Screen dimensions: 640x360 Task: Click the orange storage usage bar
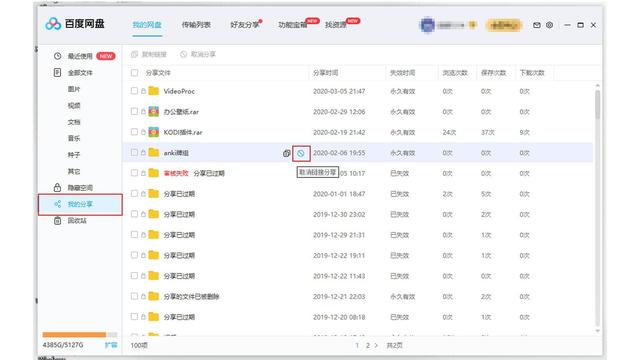74,335
